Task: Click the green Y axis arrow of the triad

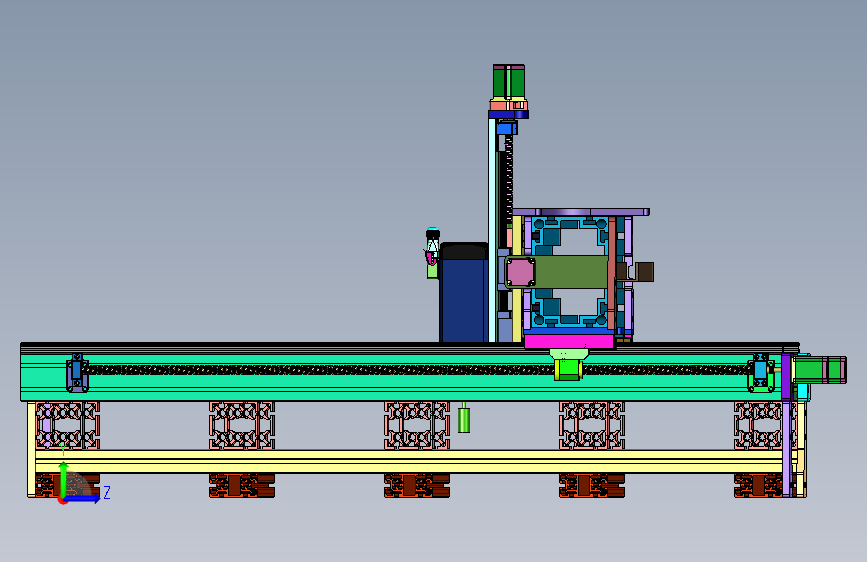Action: point(64,478)
